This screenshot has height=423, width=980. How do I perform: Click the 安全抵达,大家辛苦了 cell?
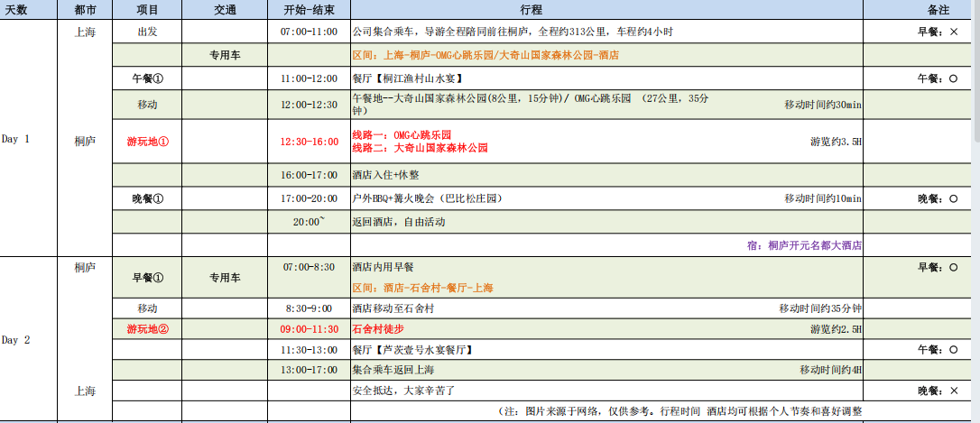coord(402,391)
